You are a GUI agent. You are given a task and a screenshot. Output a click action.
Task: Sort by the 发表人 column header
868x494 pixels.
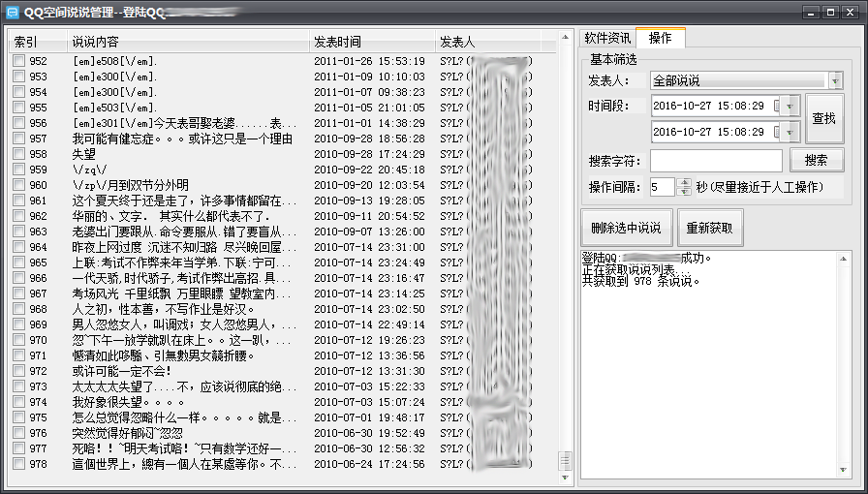click(488, 42)
